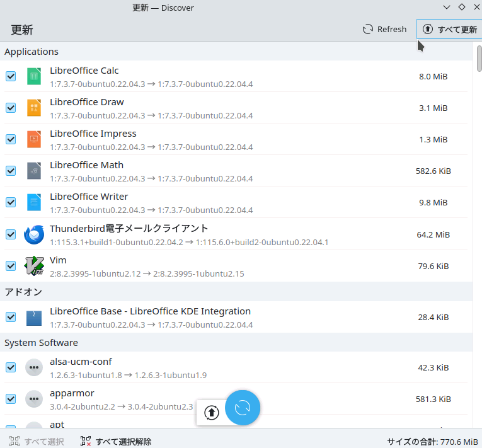
Task: Toggle apparmor update checkbox
Action: click(11, 399)
